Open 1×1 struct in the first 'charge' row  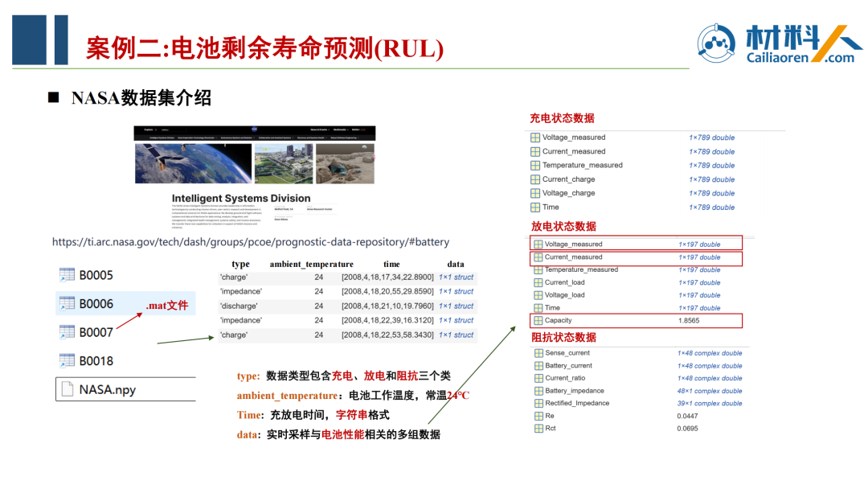click(457, 277)
